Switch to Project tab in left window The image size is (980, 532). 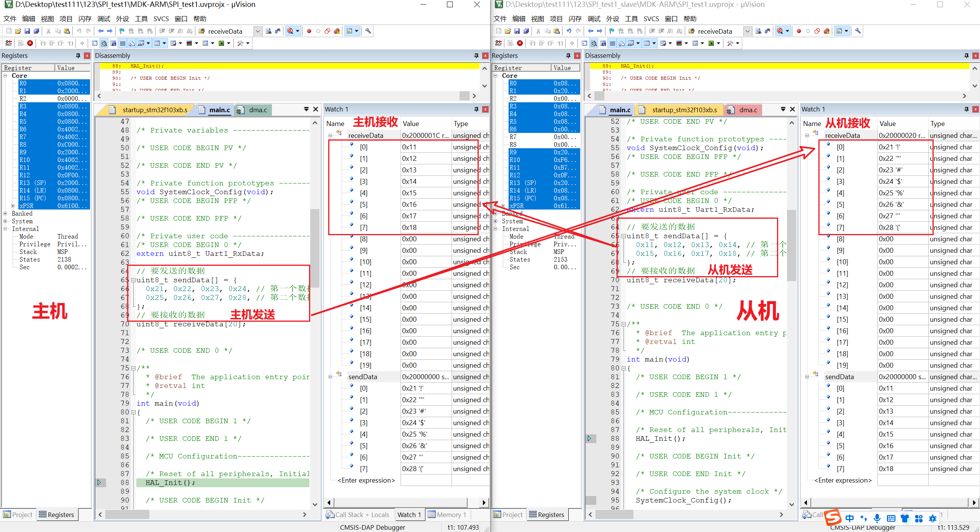point(18,515)
